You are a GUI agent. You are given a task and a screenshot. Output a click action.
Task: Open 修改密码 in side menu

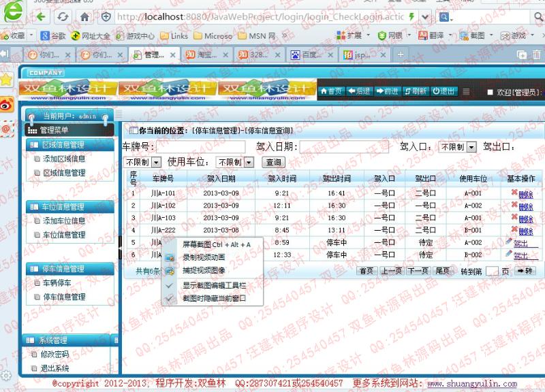pos(54,354)
